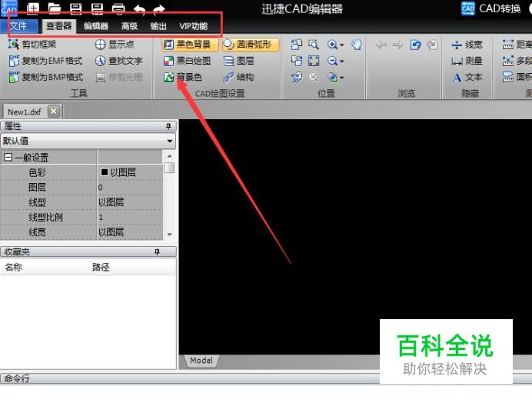532x403 pixels.
Task: Click the first Save disk icon
Action: click(75, 8)
